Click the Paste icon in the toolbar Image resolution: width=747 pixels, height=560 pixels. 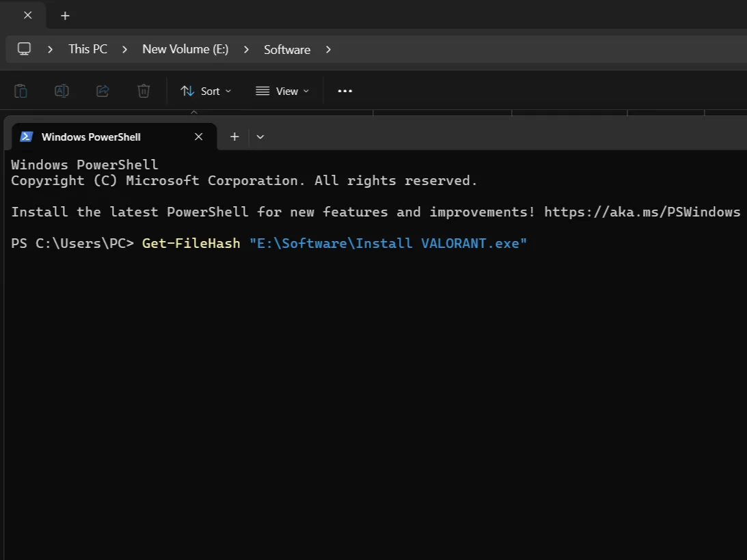(x=21, y=90)
